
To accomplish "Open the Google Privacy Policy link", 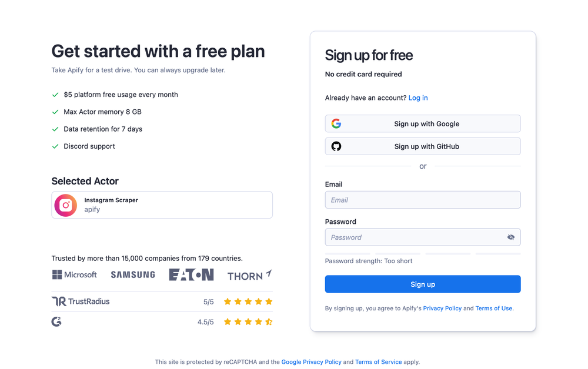I will pyautogui.click(x=311, y=362).
